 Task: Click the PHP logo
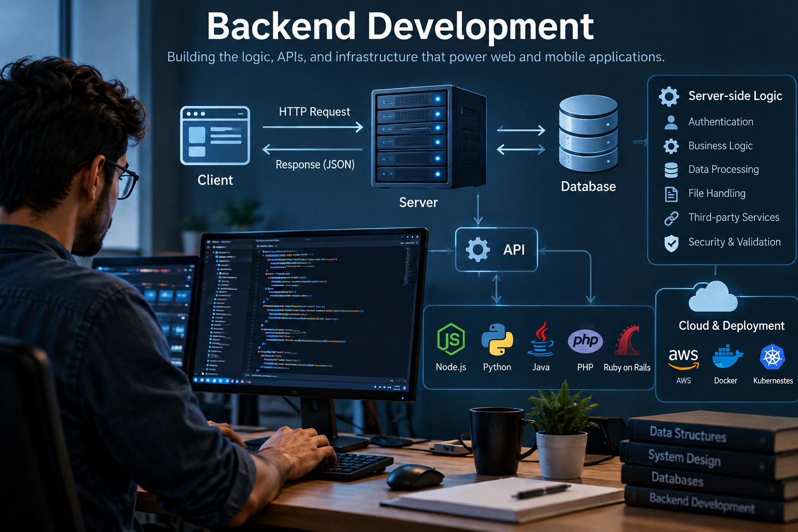[x=586, y=341]
